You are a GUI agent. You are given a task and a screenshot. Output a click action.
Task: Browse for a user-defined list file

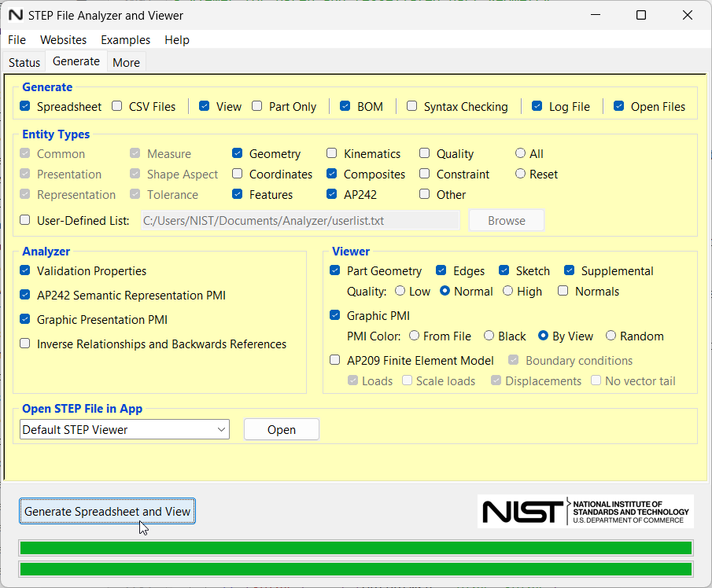click(x=506, y=220)
